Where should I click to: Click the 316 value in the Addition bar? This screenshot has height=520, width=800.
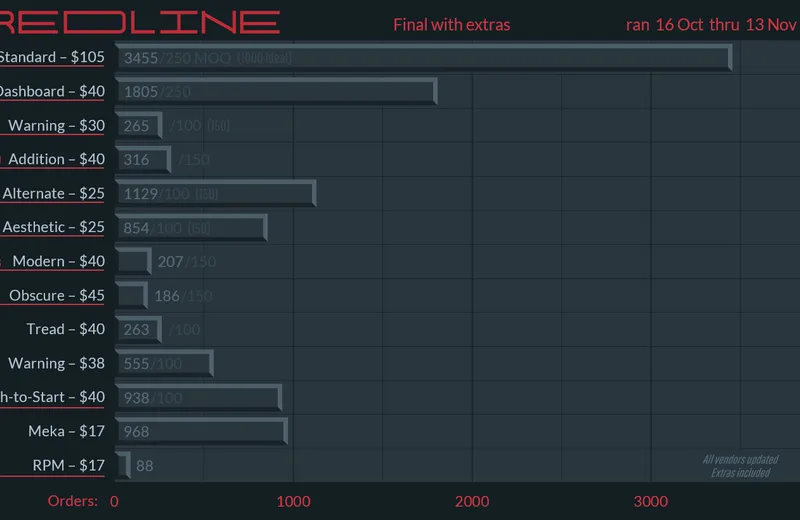coord(136,160)
